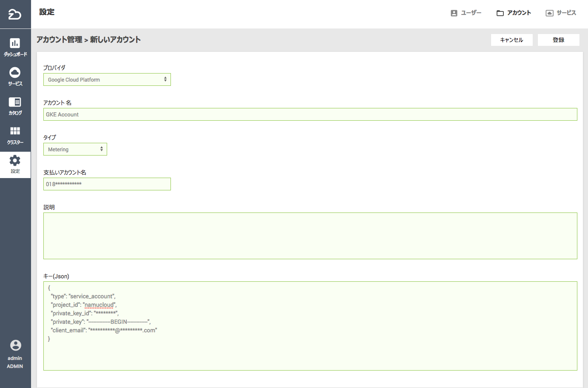Viewport: 588px width, 388px height.
Task: Click the "service_account" type line
Action: tap(83, 296)
